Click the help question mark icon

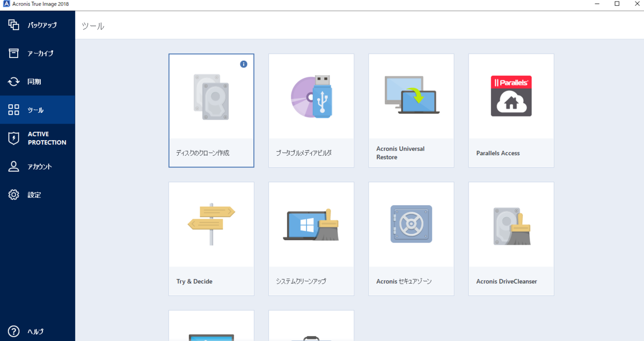pyautogui.click(x=14, y=331)
